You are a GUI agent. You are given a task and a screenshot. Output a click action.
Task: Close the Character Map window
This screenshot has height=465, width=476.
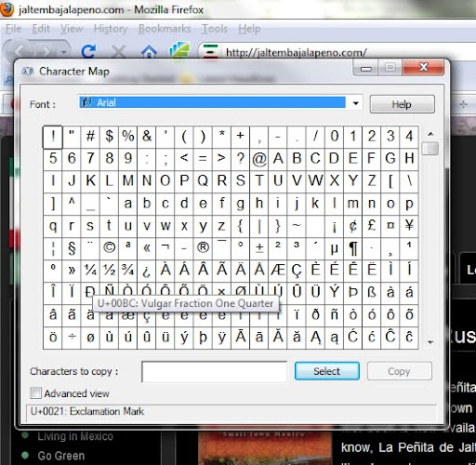tap(423, 67)
